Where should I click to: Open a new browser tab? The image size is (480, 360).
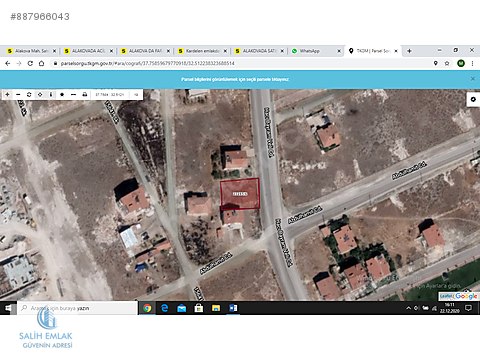(x=409, y=51)
